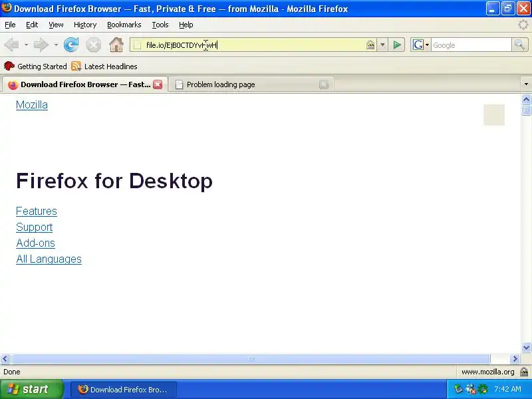Click the Firefox for Desktop heading
Viewport: 532px width, 399px height.
[114, 180]
